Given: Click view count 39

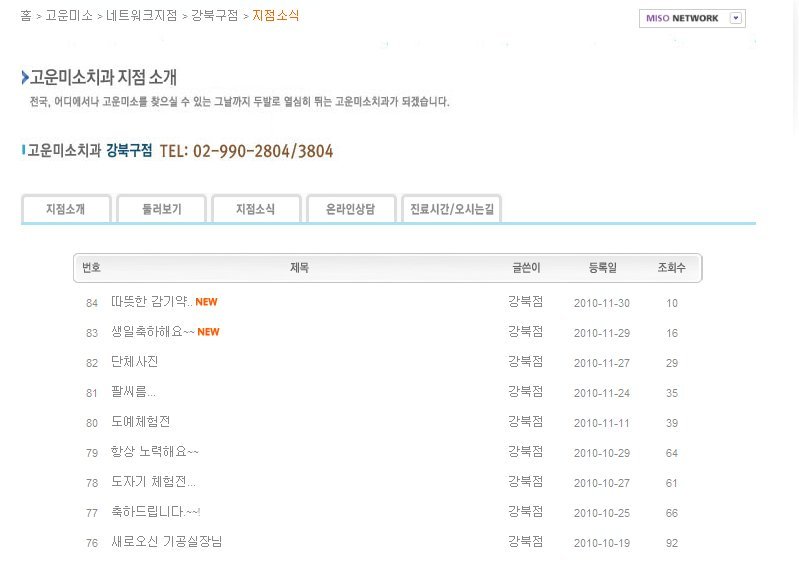Looking at the screenshot, I should [x=672, y=423].
